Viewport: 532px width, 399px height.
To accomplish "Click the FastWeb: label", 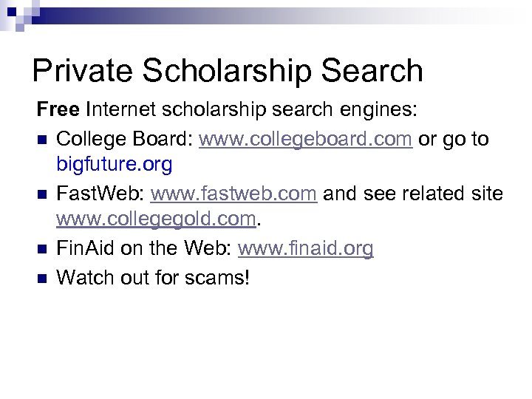I will [x=100, y=194].
